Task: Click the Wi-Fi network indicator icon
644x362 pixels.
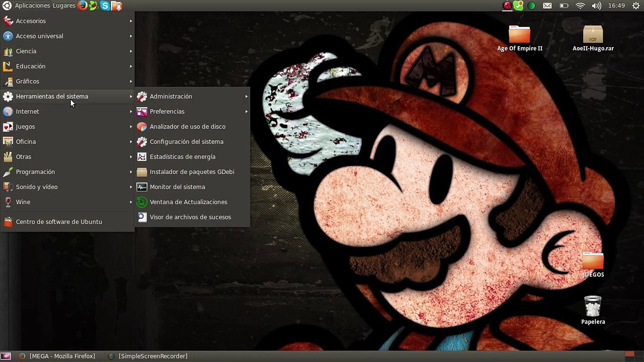Action: [x=580, y=6]
